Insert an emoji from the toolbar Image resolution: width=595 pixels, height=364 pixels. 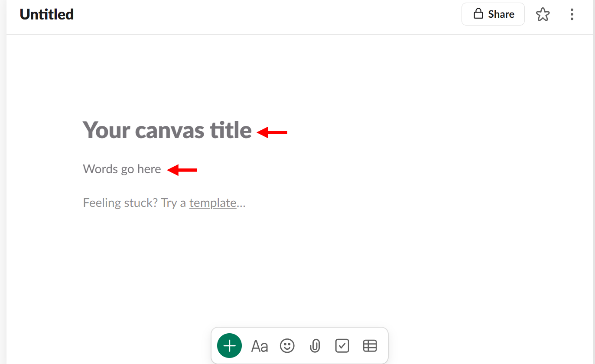tap(287, 345)
